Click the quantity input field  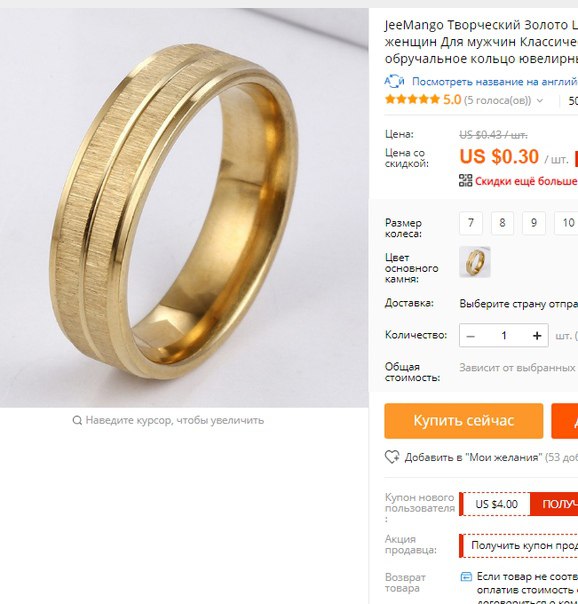(x=503, y=336)
